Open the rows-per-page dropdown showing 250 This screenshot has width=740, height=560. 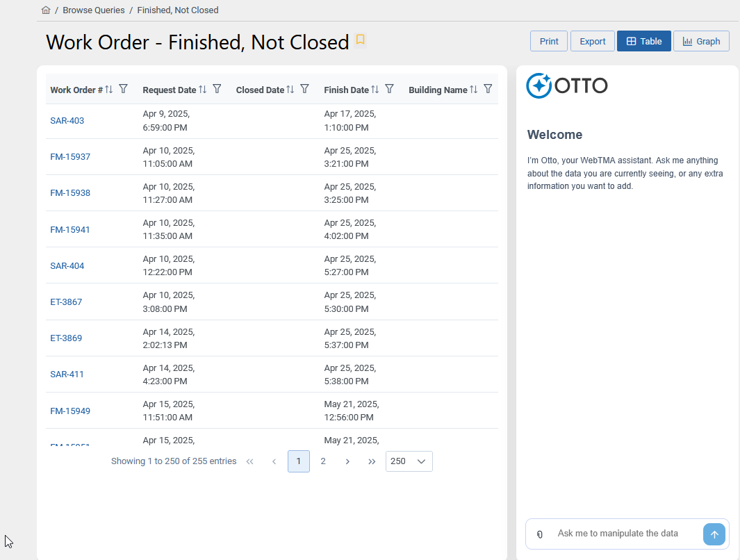(x=409, y=461)
